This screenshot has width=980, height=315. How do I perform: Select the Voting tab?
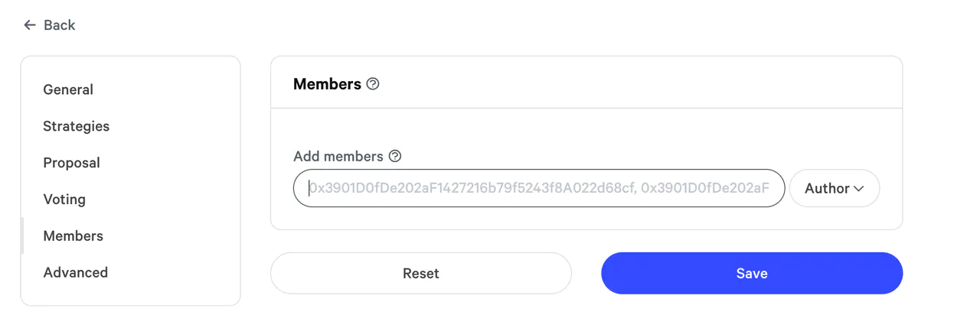click(64, 200)
